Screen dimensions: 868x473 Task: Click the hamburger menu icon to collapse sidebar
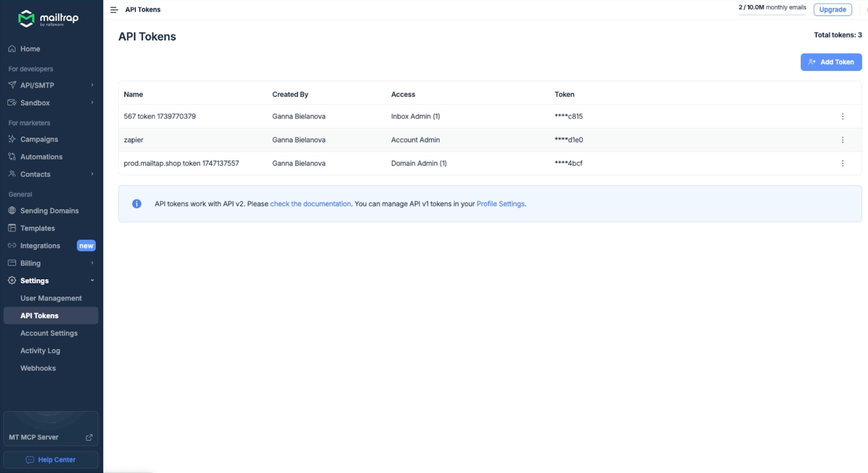(x=114, y=10)
